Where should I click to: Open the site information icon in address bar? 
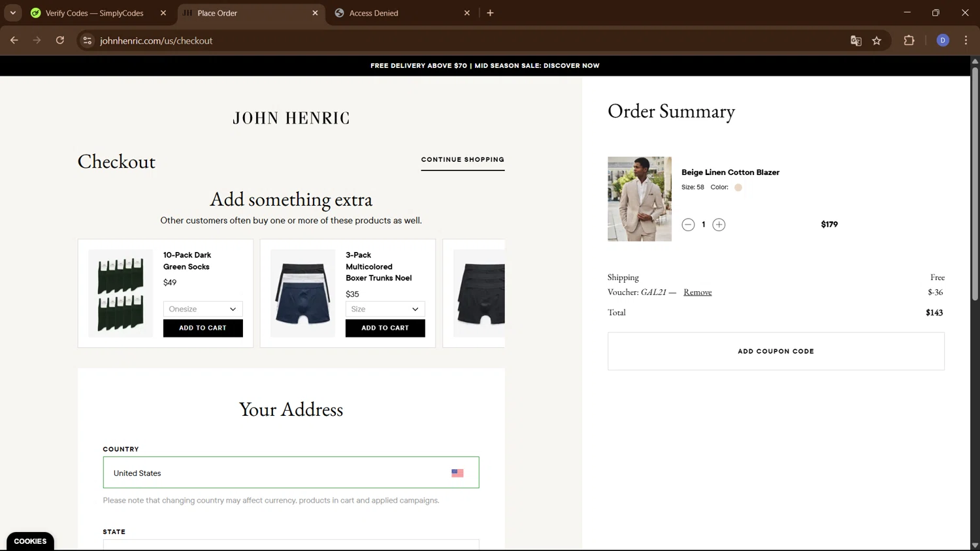coord(87,40)
